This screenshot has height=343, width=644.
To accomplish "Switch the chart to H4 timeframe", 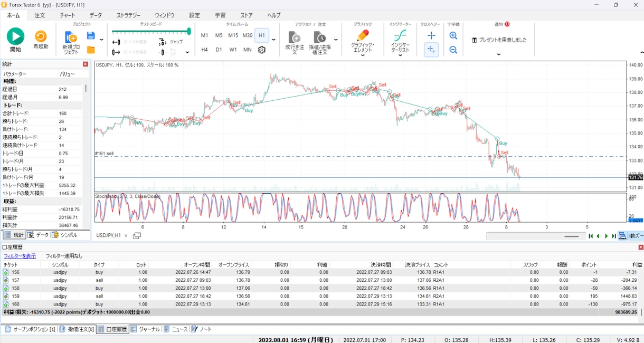I will (x=204, y=50).
